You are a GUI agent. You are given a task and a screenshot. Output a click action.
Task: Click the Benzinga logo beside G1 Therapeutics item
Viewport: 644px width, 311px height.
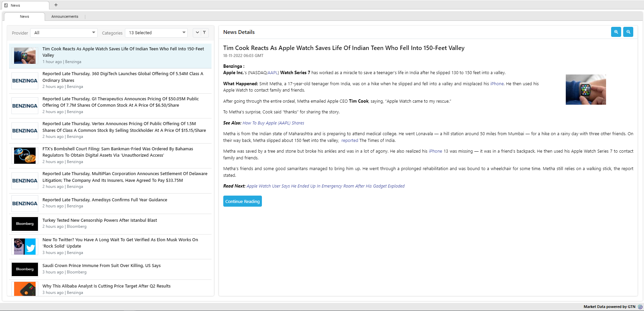tap(25, 106)
